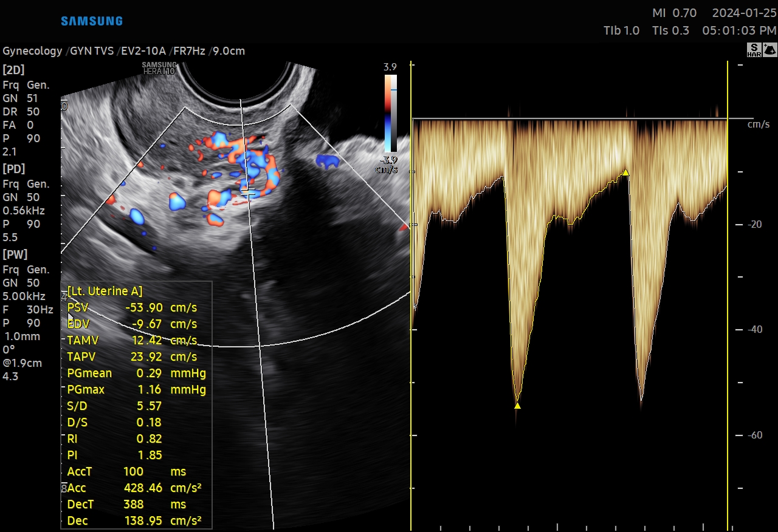Click the image enhancement probe icon
The width and height of the screenshot is (778, 532).
point(768,50)
